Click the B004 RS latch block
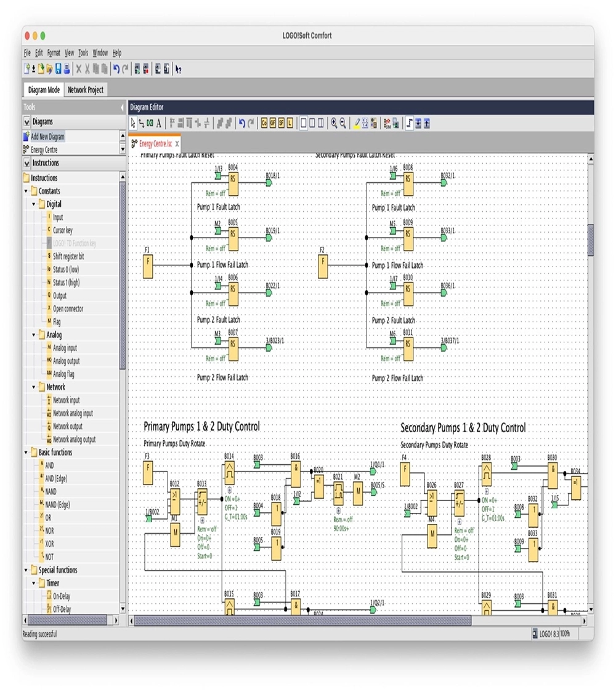This screenshot has height=692, width=616. point(233,183)
